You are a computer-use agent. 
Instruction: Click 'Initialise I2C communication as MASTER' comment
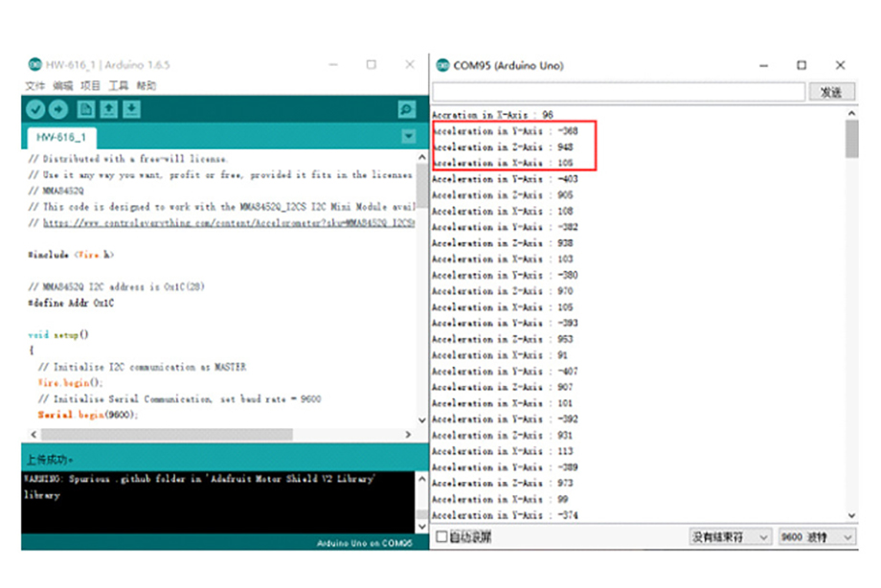pyautogui.click(x=142, y=367)
